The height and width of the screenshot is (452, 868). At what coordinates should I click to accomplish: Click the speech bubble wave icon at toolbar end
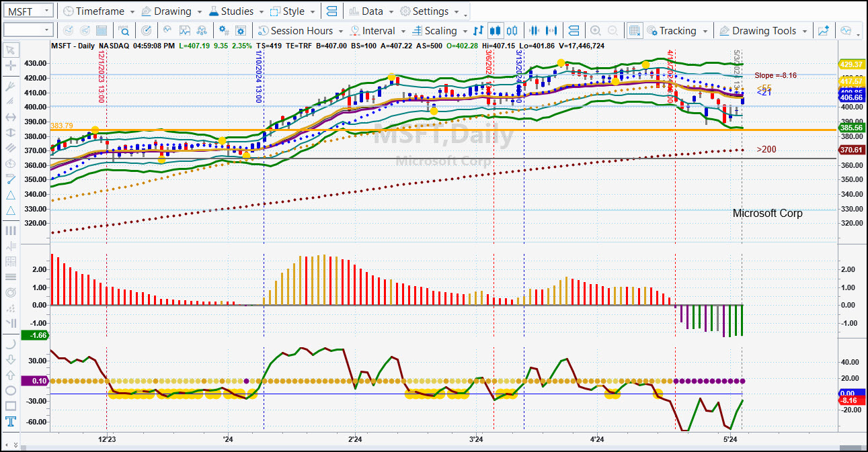point(846,31)
